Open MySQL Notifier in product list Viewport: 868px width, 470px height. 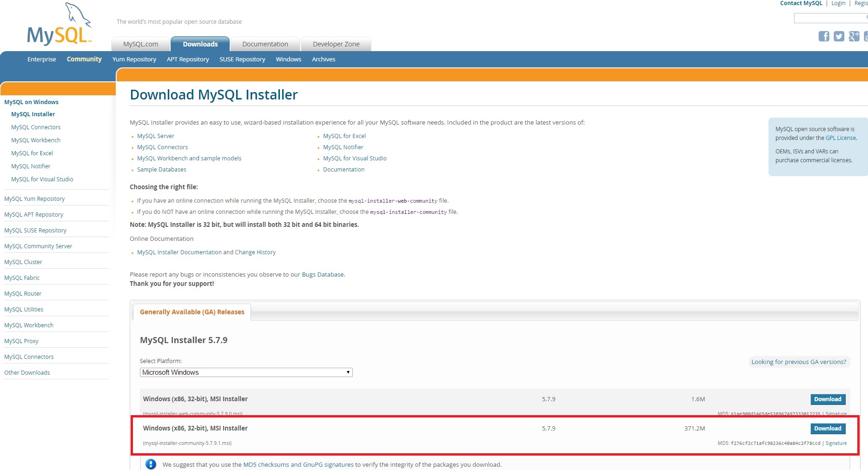[x=343, y=147]
